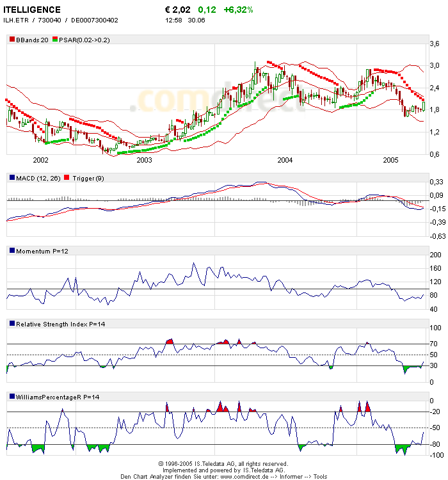Click the percent change +6,32%

(239, 10)
